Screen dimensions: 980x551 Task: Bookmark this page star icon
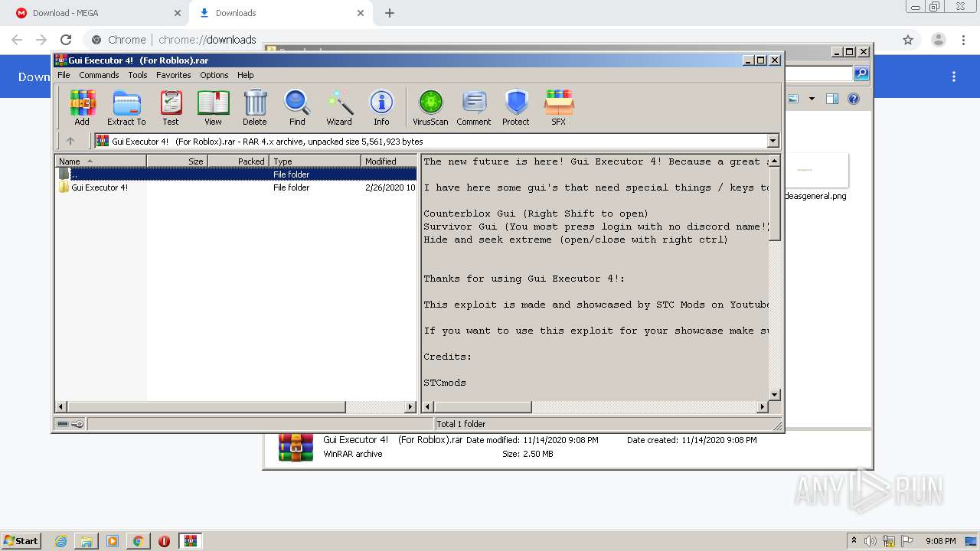tap(908, 40)
